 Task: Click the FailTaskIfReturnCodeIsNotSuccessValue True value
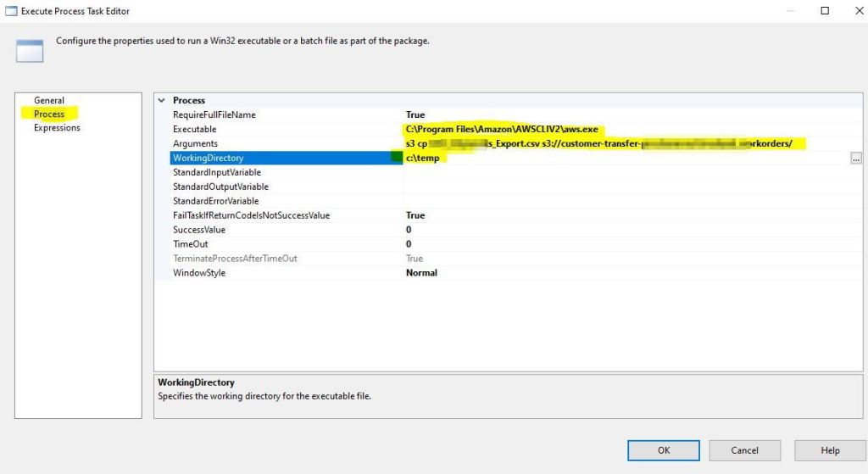point(415,215)
